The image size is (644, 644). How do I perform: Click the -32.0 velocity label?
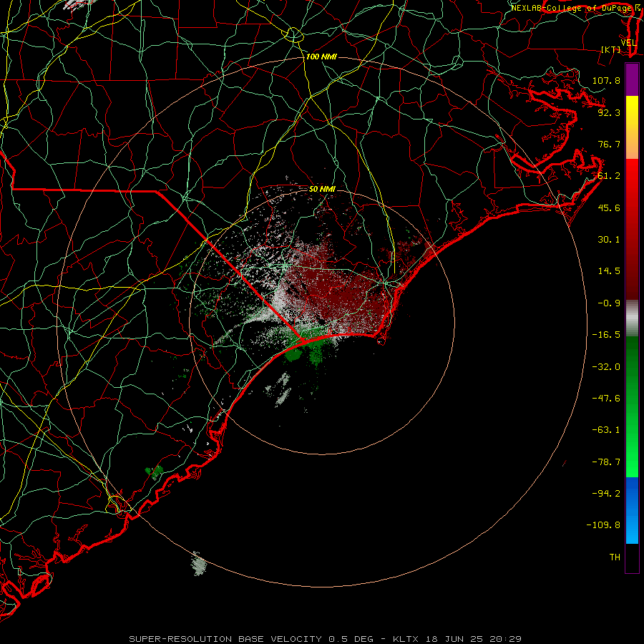click(606, 367)
